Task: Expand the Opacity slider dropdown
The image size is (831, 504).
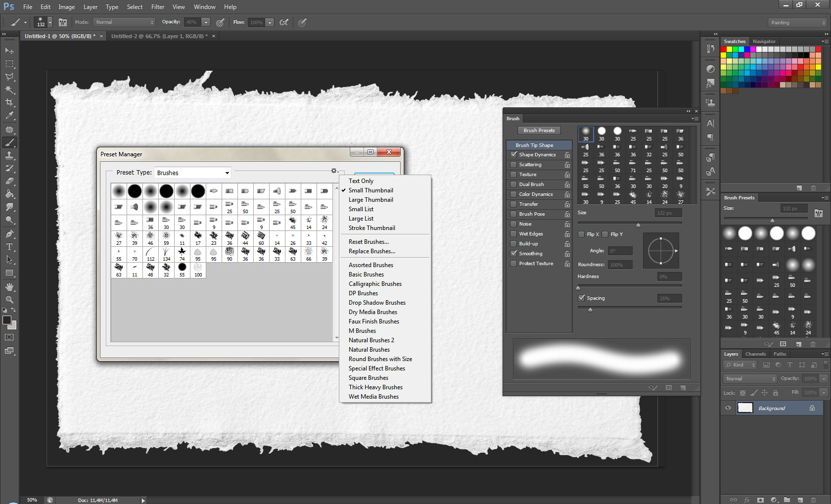Action: click(206, 22)
